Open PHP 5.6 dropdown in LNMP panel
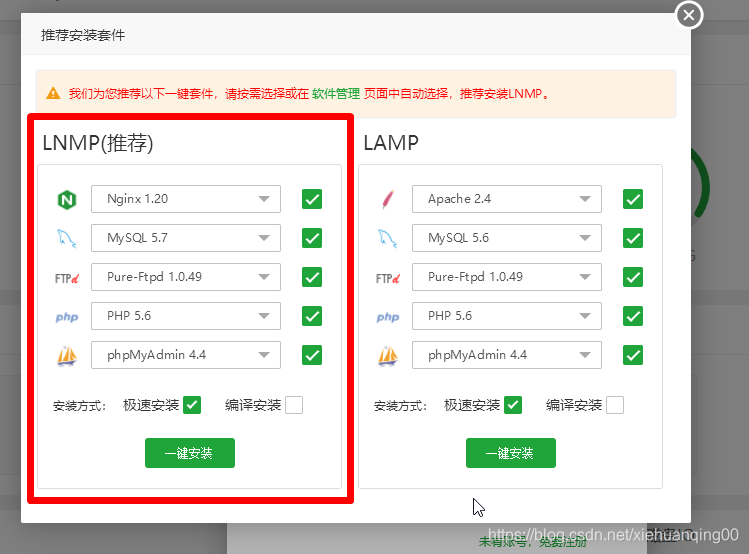 (186, 316)
